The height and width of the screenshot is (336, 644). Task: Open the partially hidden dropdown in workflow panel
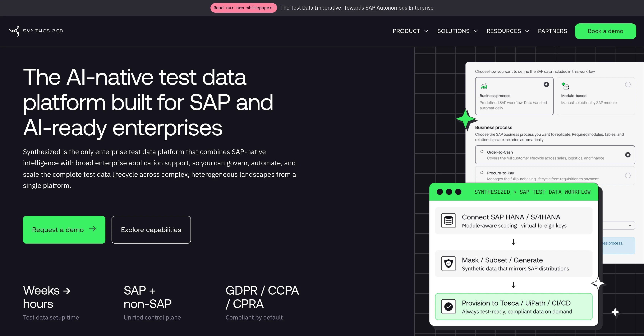[619, 226]
